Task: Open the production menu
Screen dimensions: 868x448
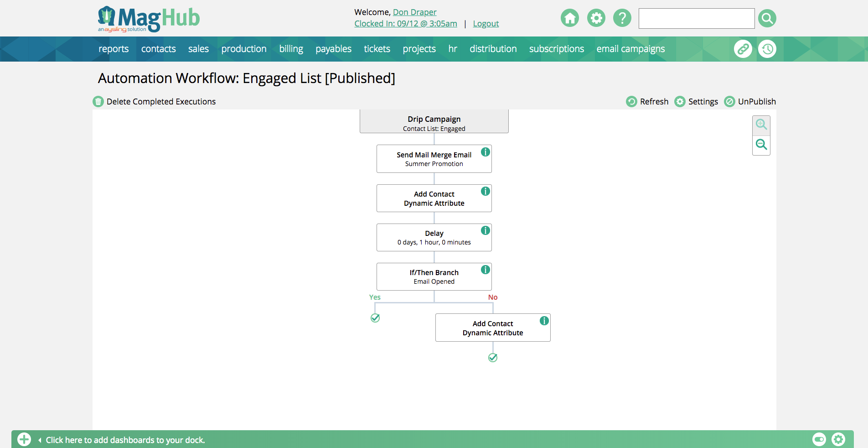Action: (x=244, y=49)
